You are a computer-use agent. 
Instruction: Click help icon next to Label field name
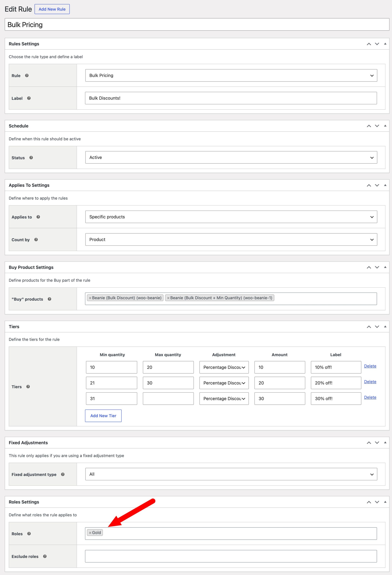coord(29,98)
